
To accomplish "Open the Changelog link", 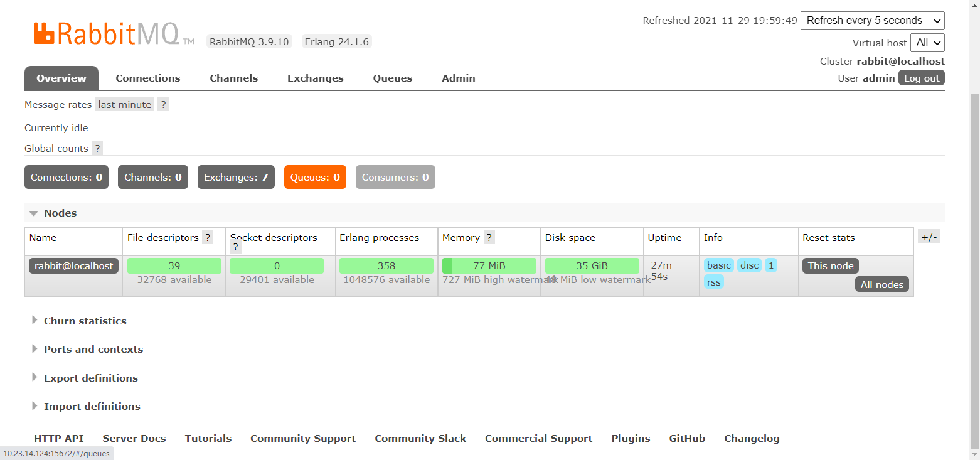I will [x=752, y=439].
